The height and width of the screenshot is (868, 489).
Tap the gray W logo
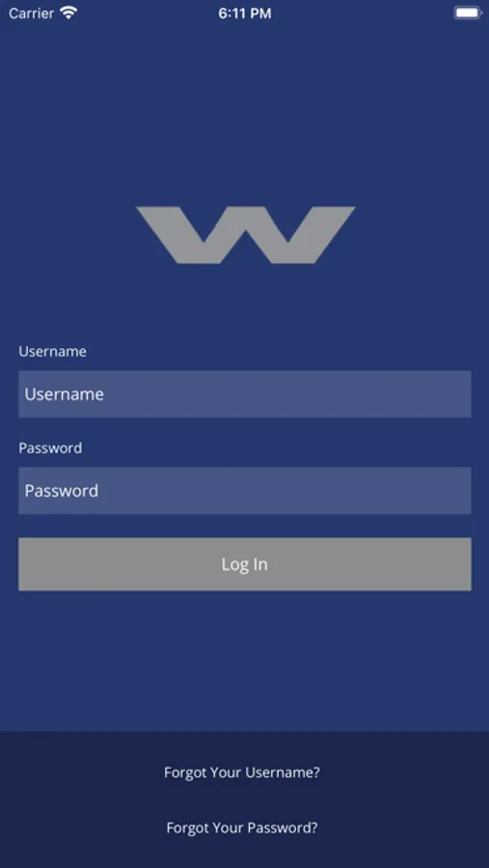click(x=245, y=234)
